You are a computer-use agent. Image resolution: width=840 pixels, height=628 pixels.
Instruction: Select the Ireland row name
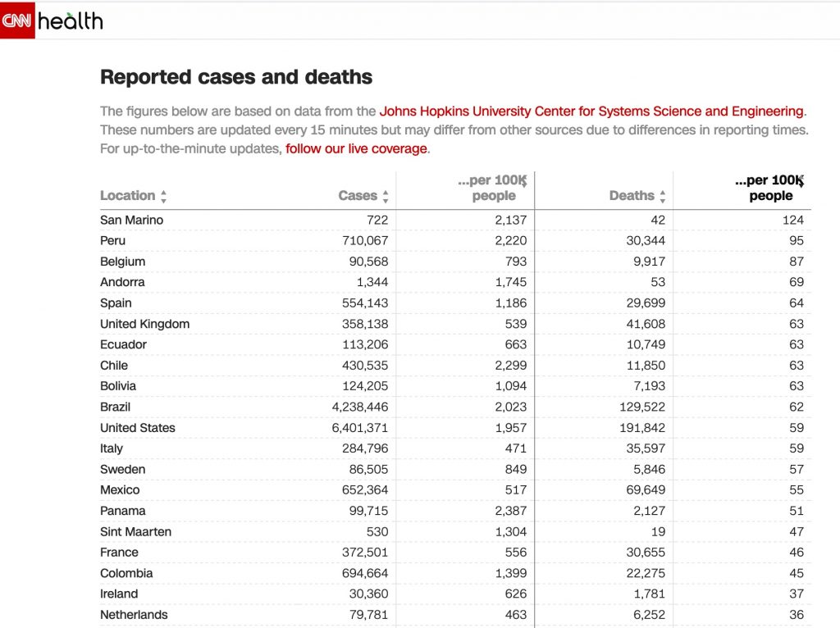coord(119,594)
